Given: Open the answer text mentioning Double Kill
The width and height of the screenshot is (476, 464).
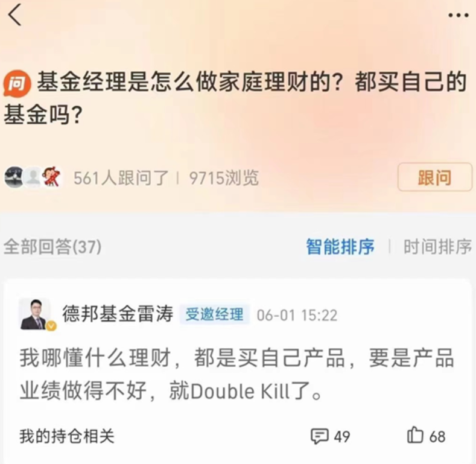Looking at the screenshot, I should [236, 374].
